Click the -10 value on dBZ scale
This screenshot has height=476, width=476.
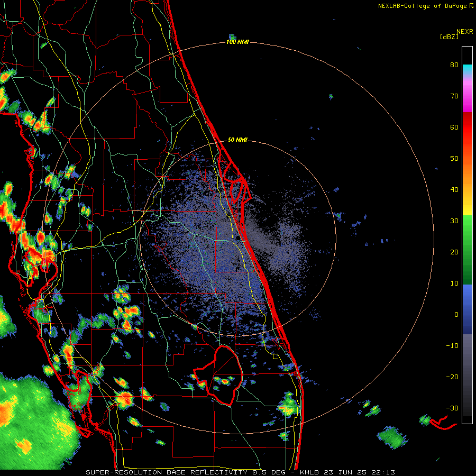coord(452,346)
